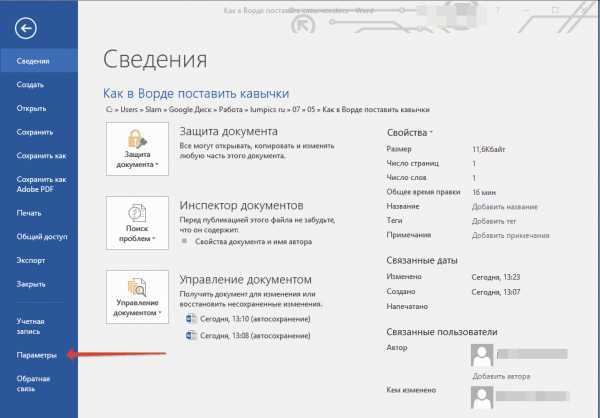The height and width of the screenshot is (418, 600).
Task: Click the document path breadcrumb
Action: (268, 109)
